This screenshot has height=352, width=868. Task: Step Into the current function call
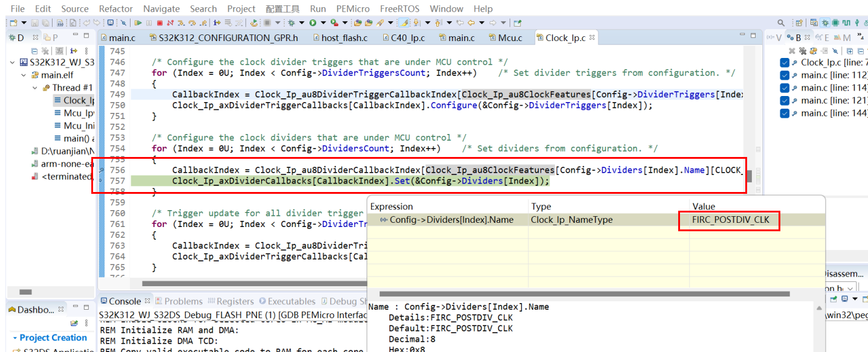[180, 22]
